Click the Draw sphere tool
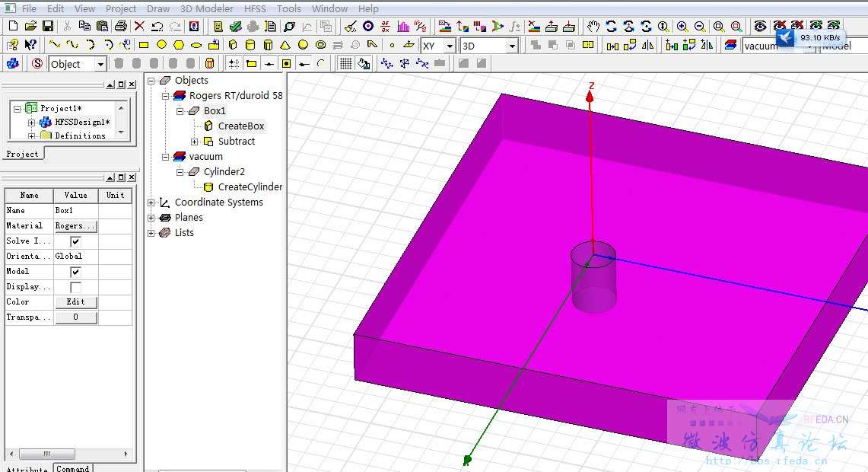This screenshot has height=472, width=868. point(303,45)
